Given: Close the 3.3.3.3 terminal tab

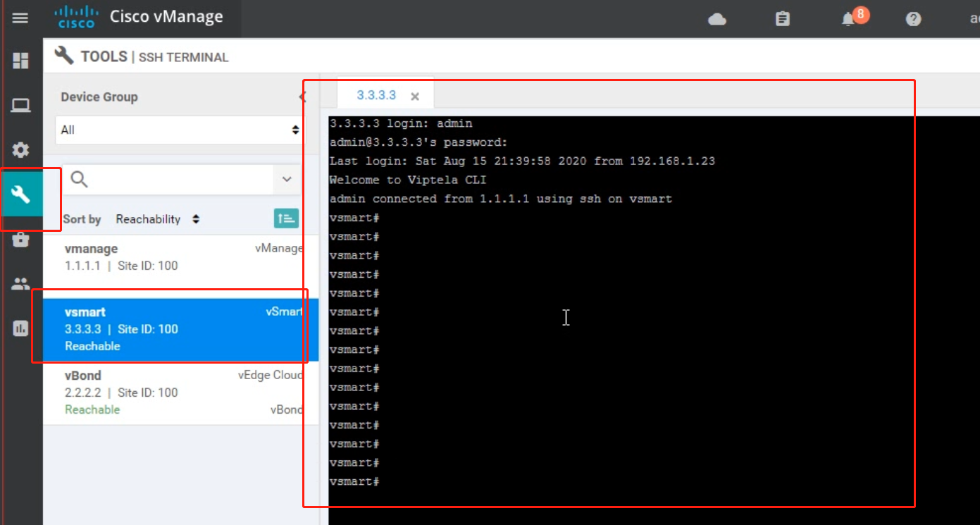Looking at the screenshot, I should [415, 97].
